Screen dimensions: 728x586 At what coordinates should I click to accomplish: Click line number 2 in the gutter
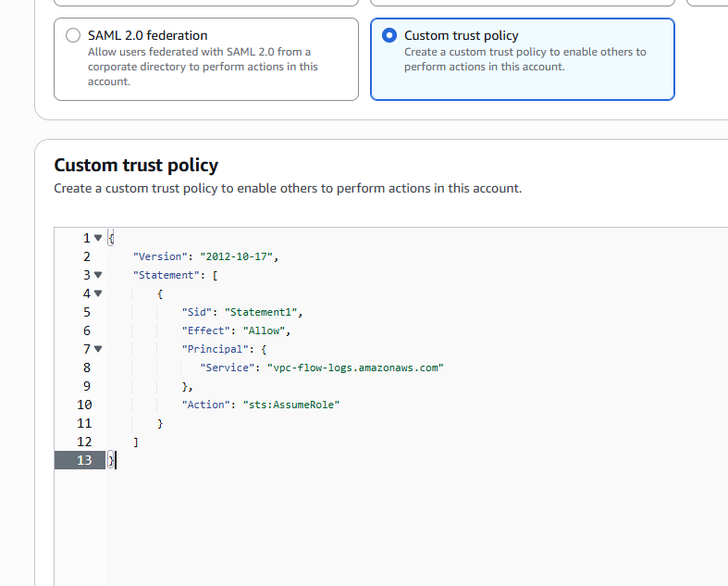click(87, 256)
